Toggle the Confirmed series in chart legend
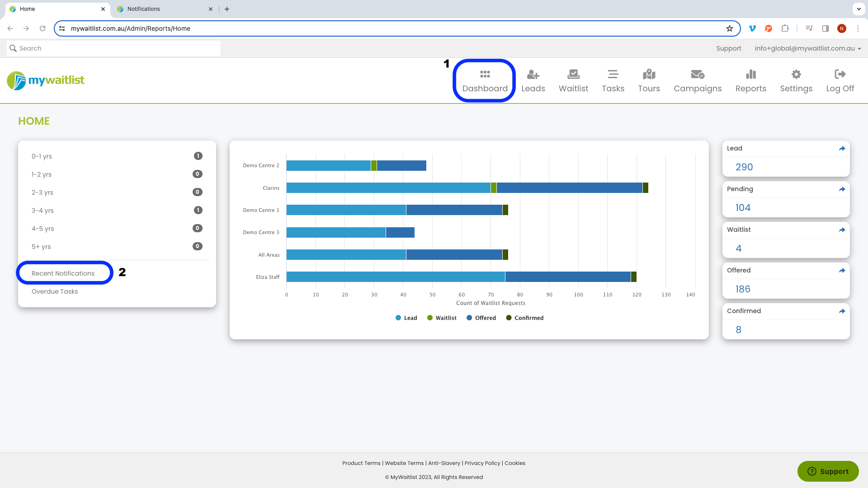 pos(524,318)
